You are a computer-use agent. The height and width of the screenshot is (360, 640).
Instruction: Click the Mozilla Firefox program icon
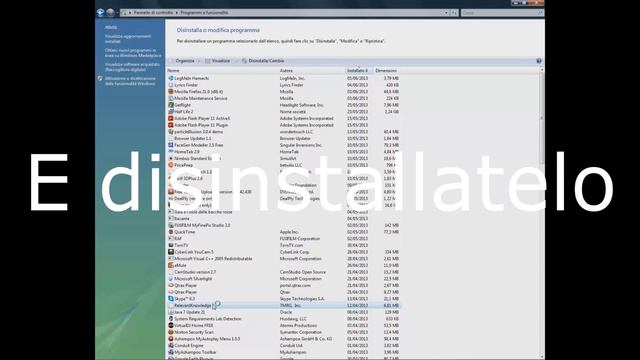click(171, 91)
